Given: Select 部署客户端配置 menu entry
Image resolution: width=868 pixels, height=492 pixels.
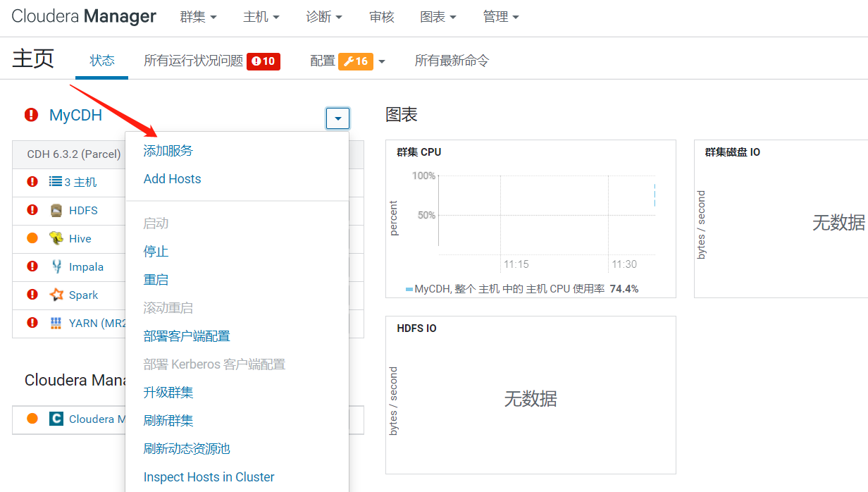Looking at the screenshot, I should coord(187,336).
